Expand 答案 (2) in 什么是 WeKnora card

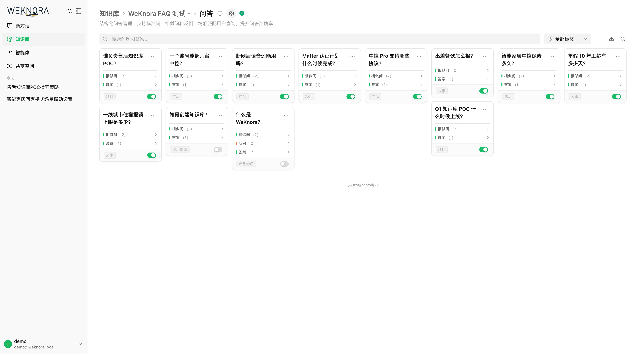click(x=263, y=152)
